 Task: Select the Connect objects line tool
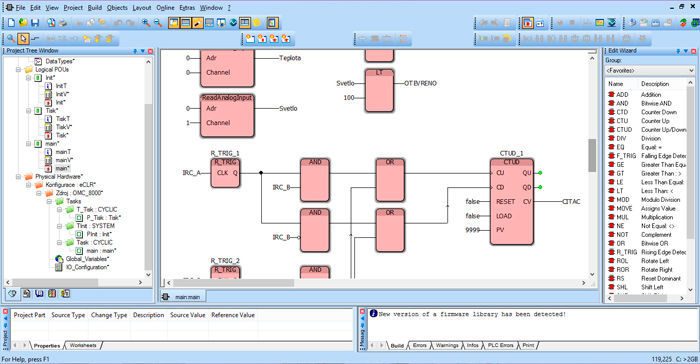point(35,39)
